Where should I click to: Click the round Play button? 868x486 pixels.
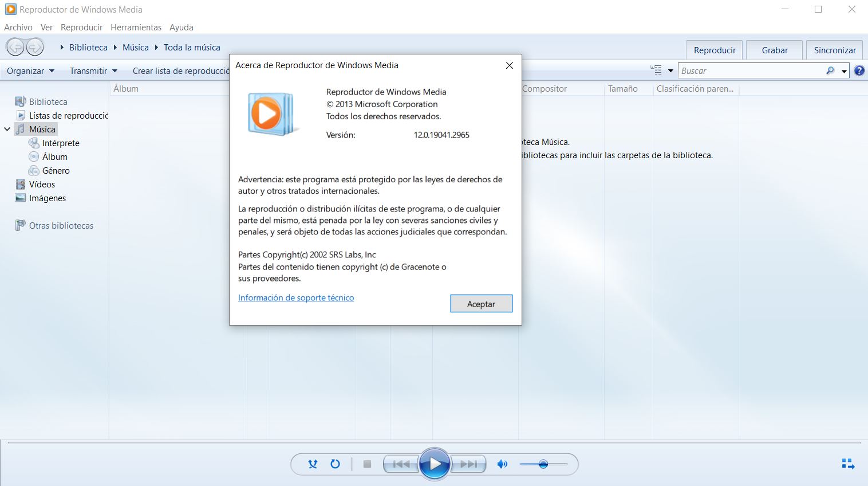coord(435,464)
